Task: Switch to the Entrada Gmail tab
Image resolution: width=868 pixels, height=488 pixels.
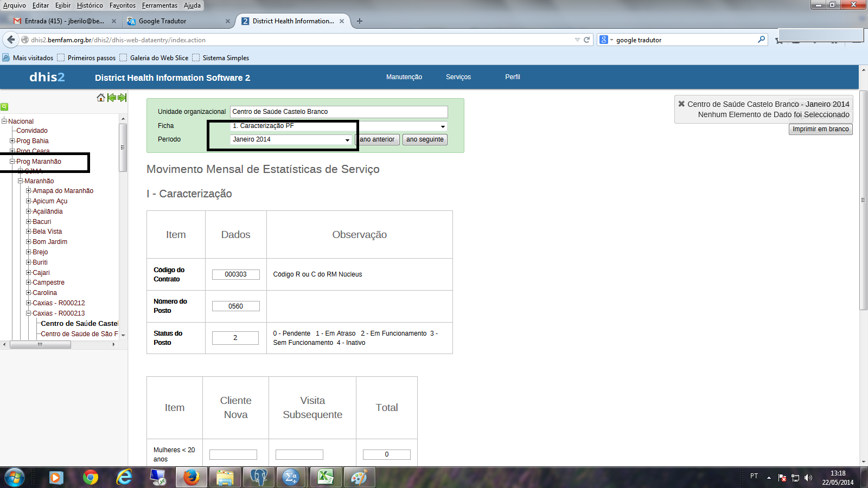Action: pyautogui.click(x=64, y=21)
